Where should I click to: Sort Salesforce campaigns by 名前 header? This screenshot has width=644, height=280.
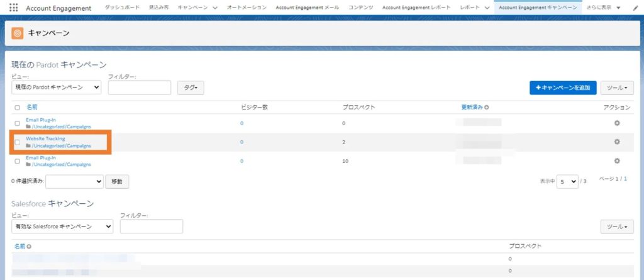(x=20, y=246)
